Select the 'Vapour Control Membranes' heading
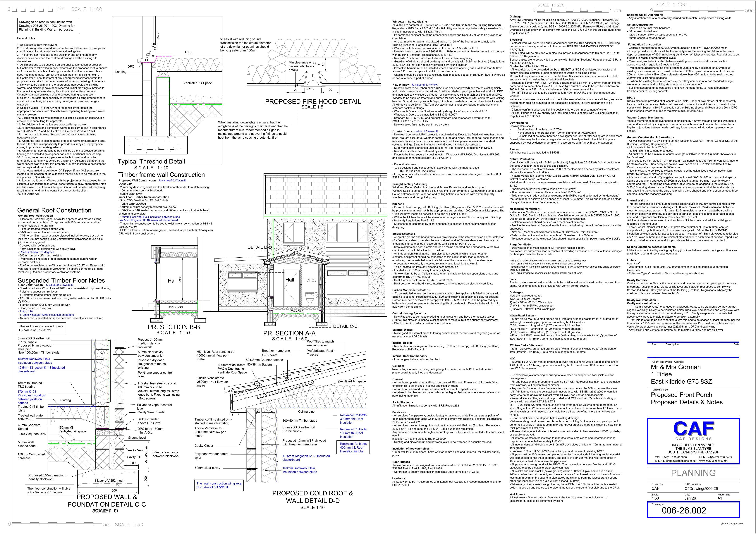The width and height of the screenshot is (756, 534). point(645,118)
